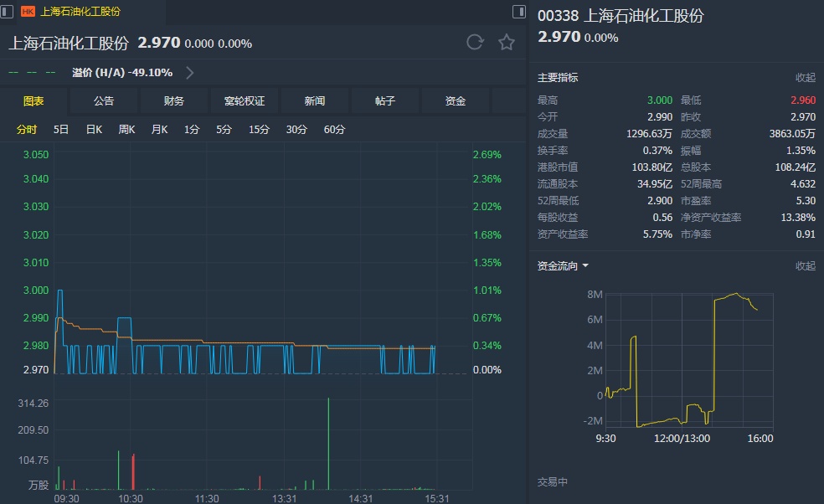The height and width of the screenshot is (504, 824).
Task: Click the 成交量 value 1296.63万
Action: click(x=649, y=134)
